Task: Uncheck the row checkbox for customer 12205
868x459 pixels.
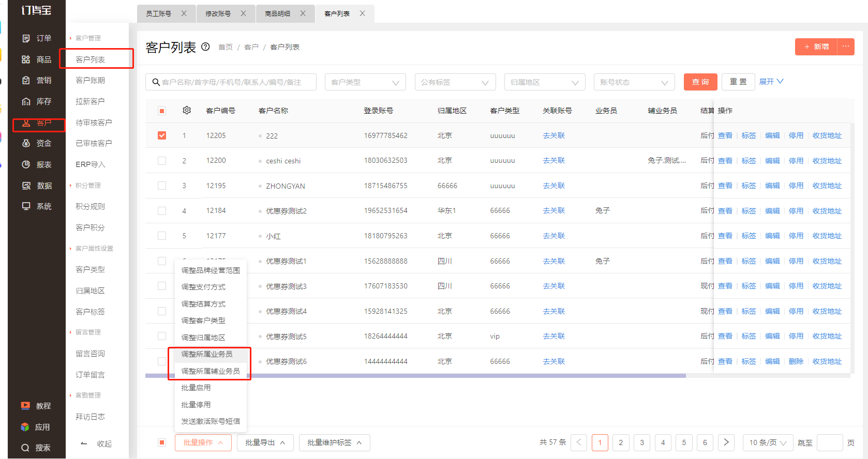Action: [x=162, y=135]
